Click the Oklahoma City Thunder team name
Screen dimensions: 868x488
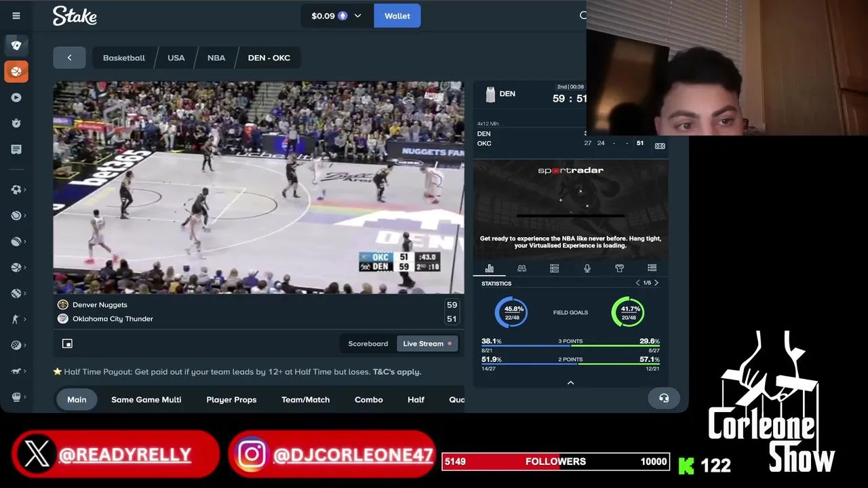[113, 319]
